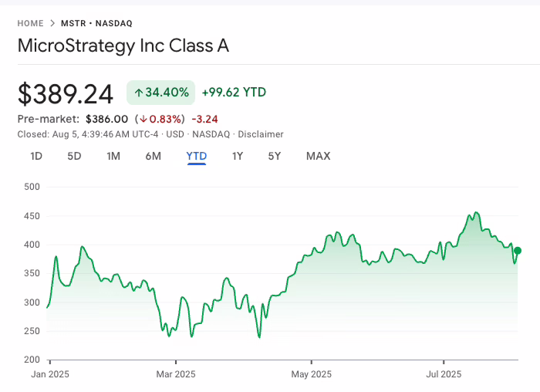Viewport: 540px width, 392px height.
Task: Click the 34.40% gain badge
Action: [161, 93]
